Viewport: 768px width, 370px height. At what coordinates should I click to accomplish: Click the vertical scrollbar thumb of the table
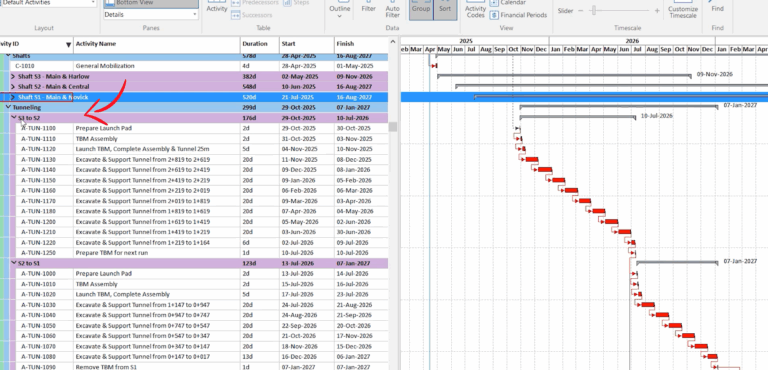[393, 127]
